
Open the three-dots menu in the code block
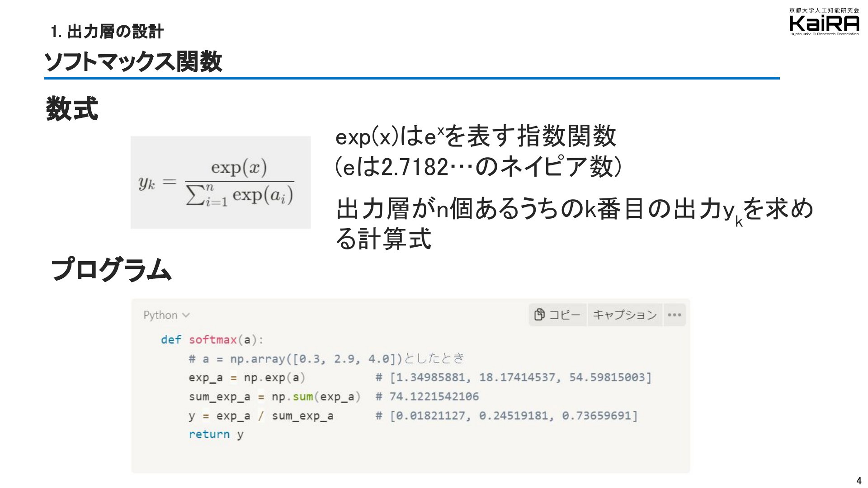[674, 315]
